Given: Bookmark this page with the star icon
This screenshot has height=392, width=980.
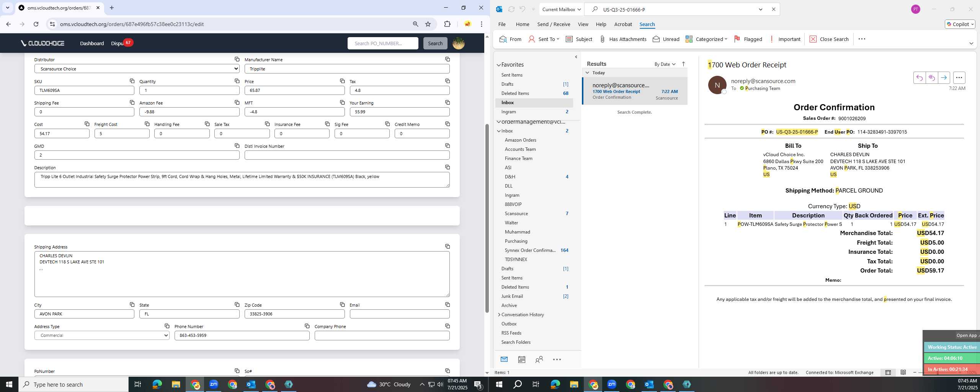Looking at the screenshot, I should (x=428, y=24).
